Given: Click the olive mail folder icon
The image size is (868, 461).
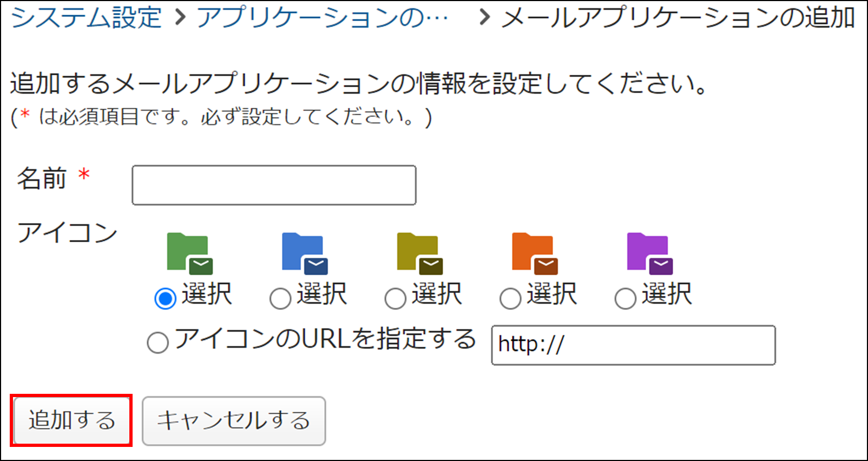Looking at the screenshot, I should [x=419, y=254].
